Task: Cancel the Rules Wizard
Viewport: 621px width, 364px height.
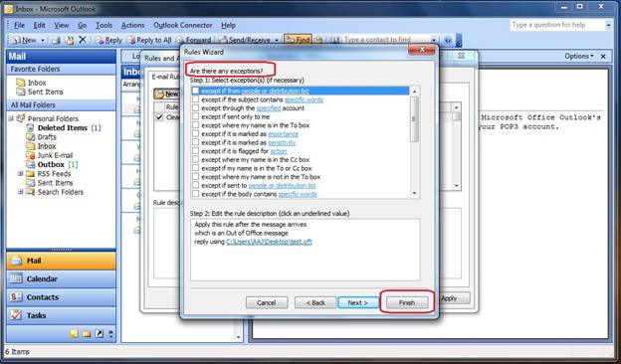Action: 267,302
